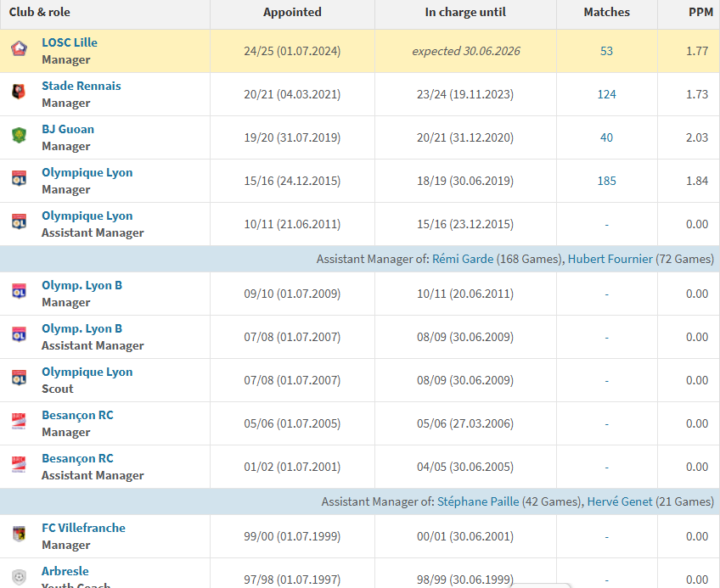720x588 pixels.
Task: View the 40 matches at BJ Guoan
Action: pyautogui.click(x=606, y=137)
